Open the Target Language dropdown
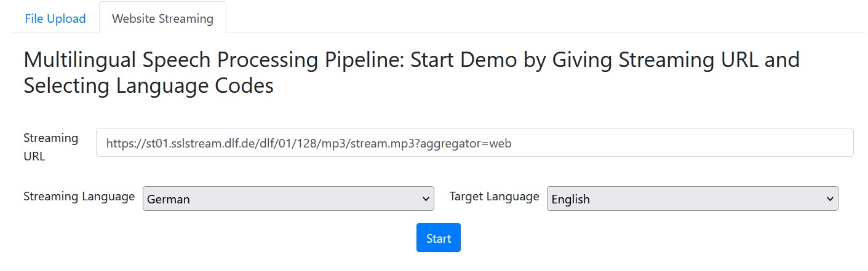Screen dimensions: 868x271 [693, 198]
